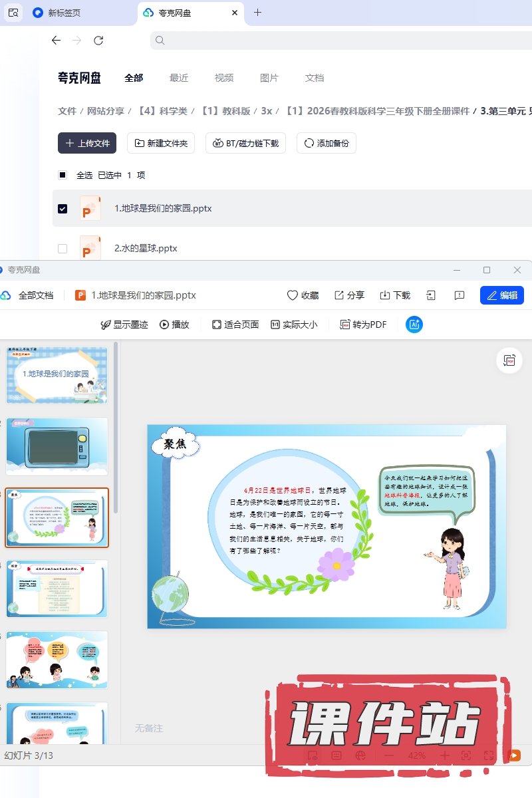The height and width of the screenshot is (798, 532).
Task: Download the file with the 下载 button
Action: (x=395, y=295)
